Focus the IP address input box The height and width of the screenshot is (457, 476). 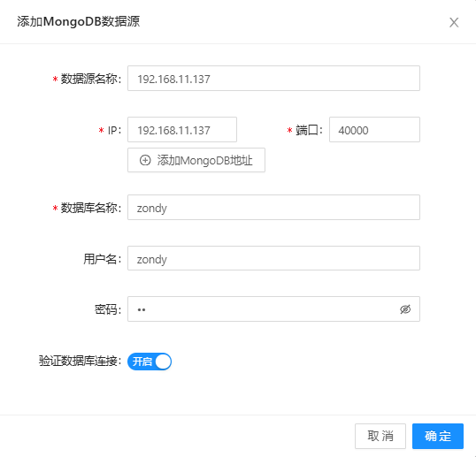click(182, 129)
